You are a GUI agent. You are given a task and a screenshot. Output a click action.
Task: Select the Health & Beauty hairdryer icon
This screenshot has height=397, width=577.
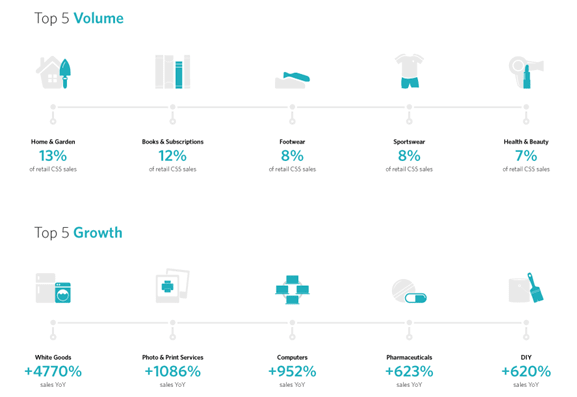coord(526,72)
